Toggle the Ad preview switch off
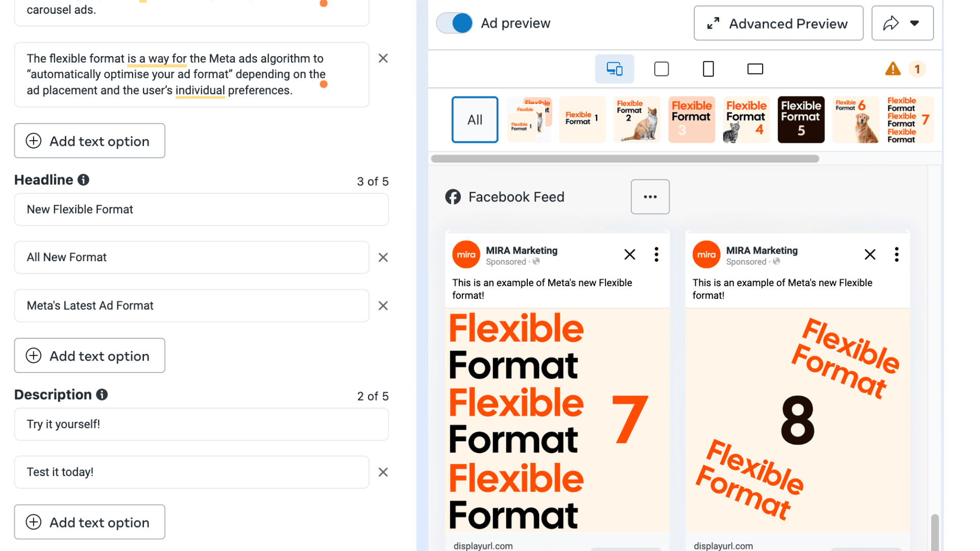Image resolution: width=980 pixels, height=551 pixels. click(x=454, y=23)
